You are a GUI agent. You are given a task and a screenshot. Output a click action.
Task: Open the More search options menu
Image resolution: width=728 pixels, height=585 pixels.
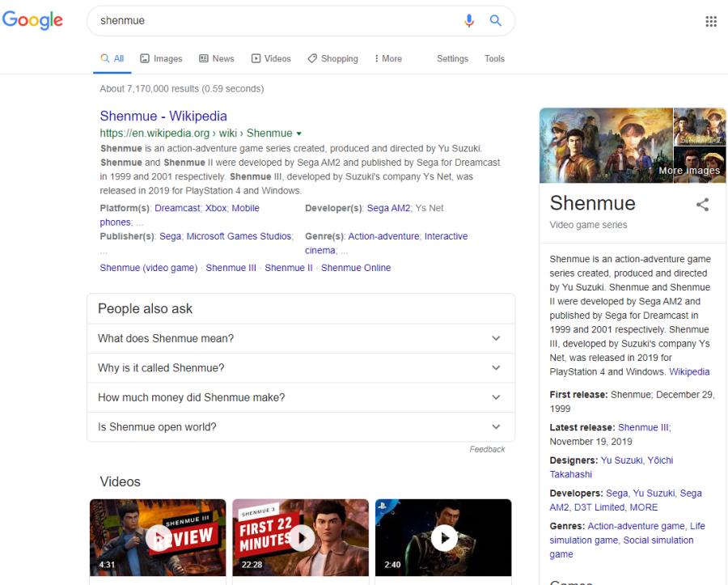[x=388, y=59]
